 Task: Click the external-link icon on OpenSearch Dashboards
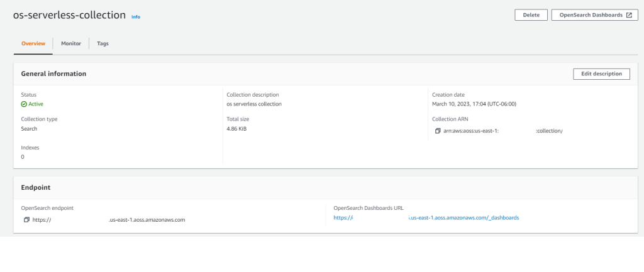pos(628,15)
